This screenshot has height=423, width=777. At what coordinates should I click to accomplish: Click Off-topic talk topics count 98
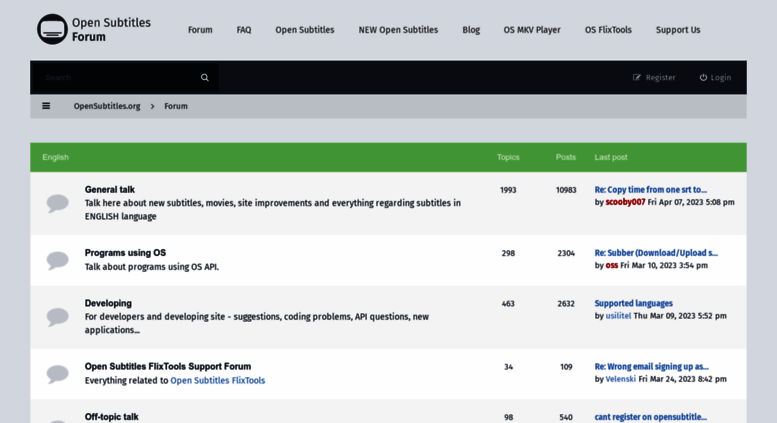(x=508, y=418)
